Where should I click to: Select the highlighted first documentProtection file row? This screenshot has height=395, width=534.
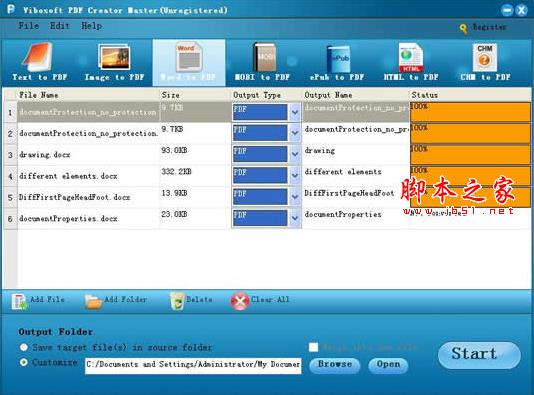[88, 112]
